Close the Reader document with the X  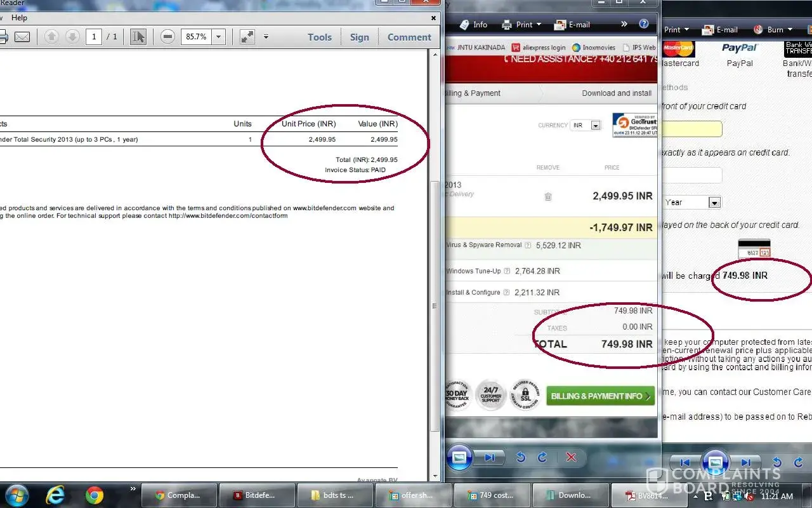[x=434, y=18]
